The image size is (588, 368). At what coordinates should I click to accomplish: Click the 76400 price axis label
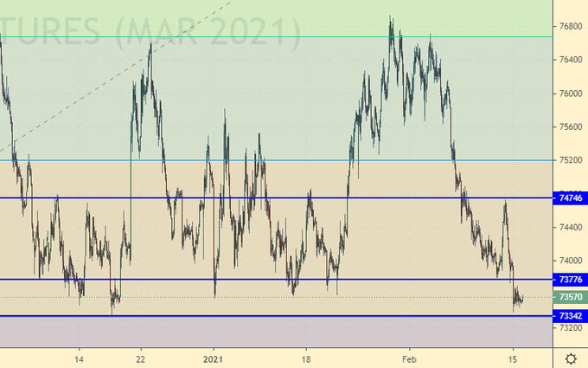tap(571, 60)
